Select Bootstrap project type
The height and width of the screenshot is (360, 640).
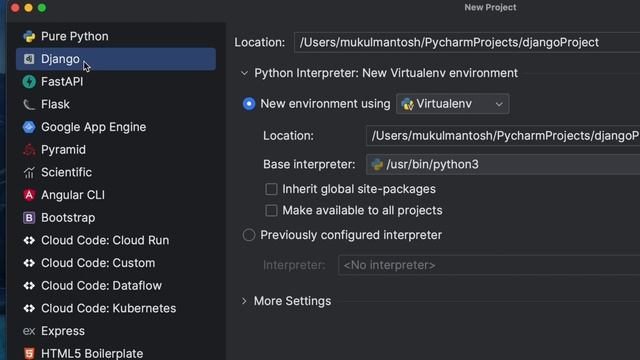(x=116, y=218)
